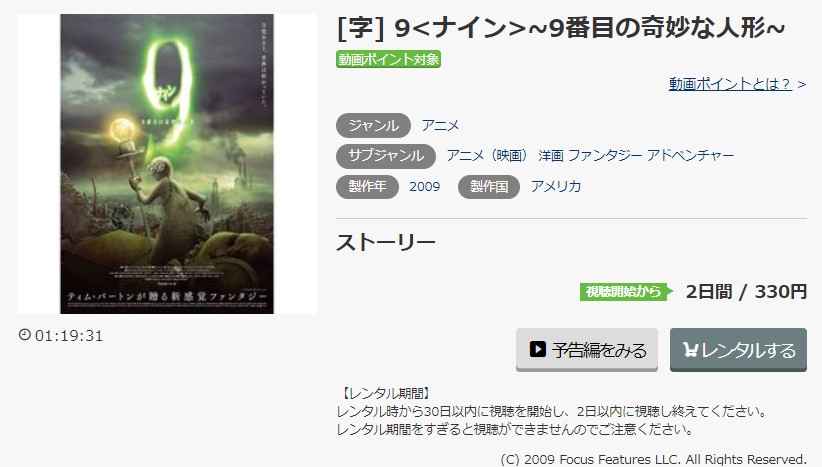Open the アニメ genre link
The image size is (822, 467).
[440, 125]
